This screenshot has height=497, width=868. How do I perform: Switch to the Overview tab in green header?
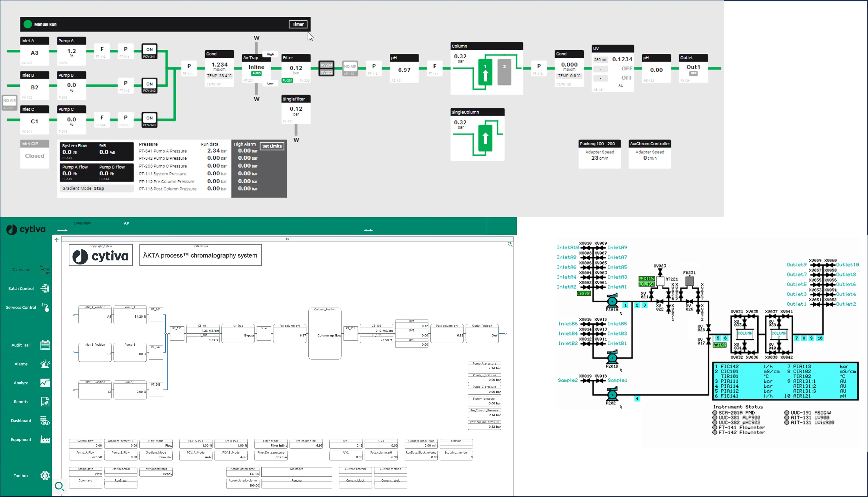tap(82, 223)
